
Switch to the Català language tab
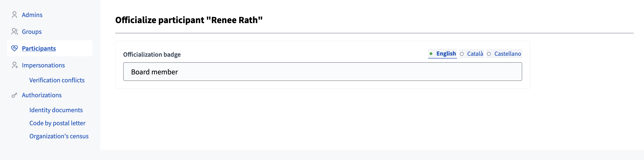tap(475, 54)
